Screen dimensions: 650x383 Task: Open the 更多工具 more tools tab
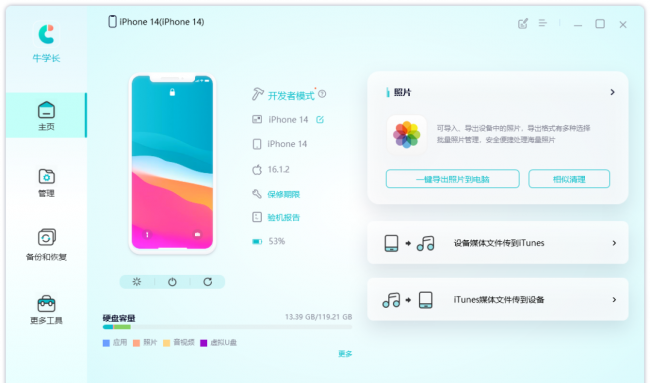(x=46, y=310)
